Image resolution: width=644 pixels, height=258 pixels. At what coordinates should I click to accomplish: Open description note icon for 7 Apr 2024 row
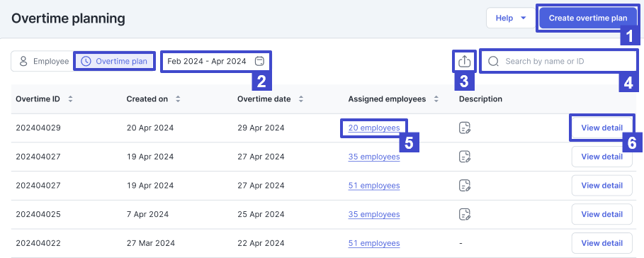pyautogui.click(x=465, y=214)
